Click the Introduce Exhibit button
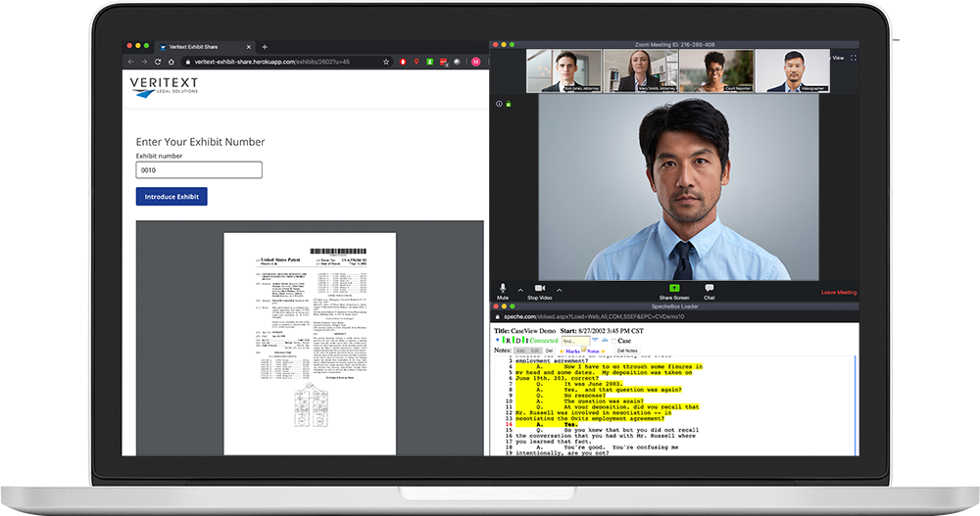Screen dimensions: 980x516 pyautogui.click(x=171, y=197)
